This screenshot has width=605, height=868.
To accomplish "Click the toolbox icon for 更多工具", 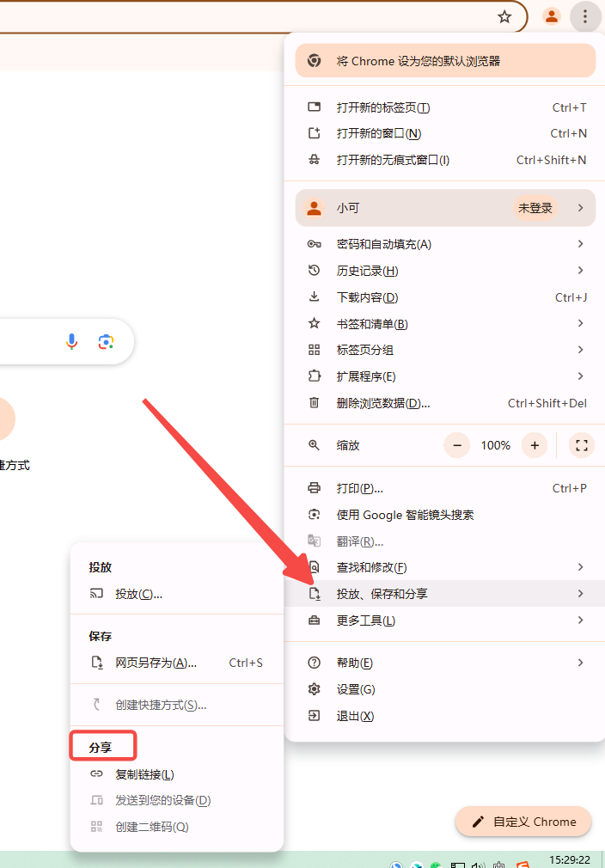I will [314, 620].
